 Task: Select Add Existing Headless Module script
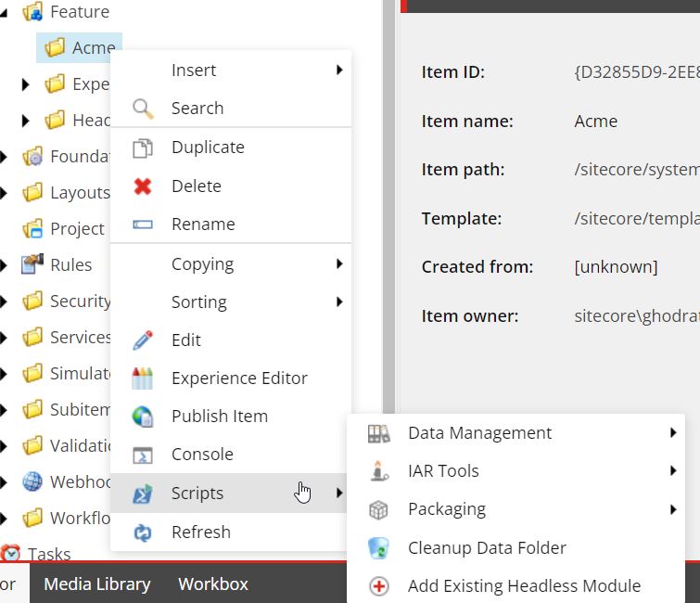tap(516, 585)
